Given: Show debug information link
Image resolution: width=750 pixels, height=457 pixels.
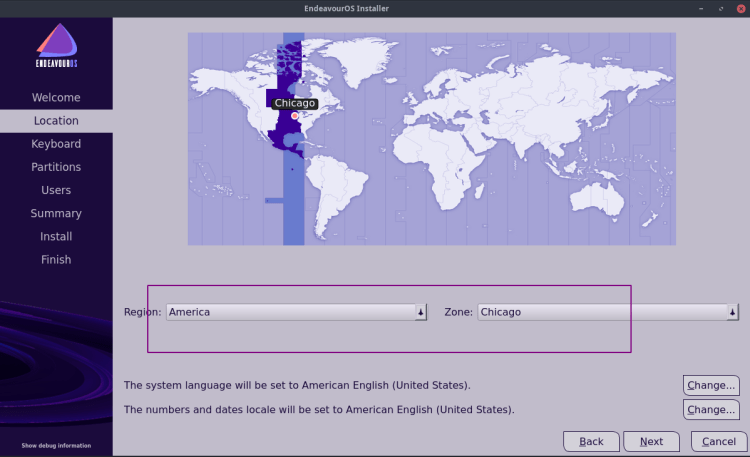Looking at the screenshot, I should click(x=56, y=446).
